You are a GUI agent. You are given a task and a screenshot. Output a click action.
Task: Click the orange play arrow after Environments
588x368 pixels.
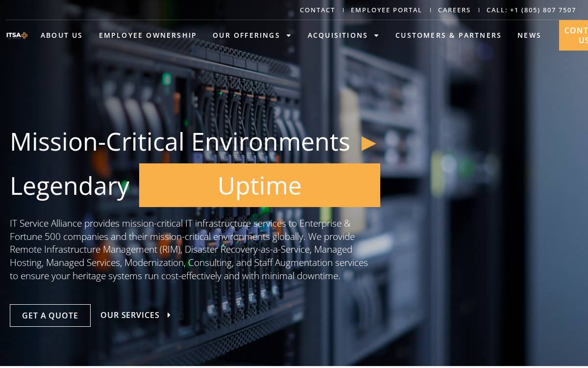point(368,144)
